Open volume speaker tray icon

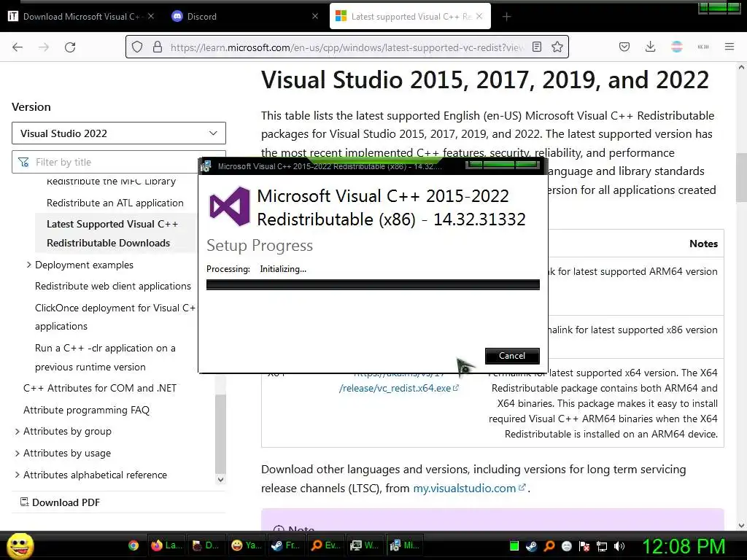[x=619, y=546]
